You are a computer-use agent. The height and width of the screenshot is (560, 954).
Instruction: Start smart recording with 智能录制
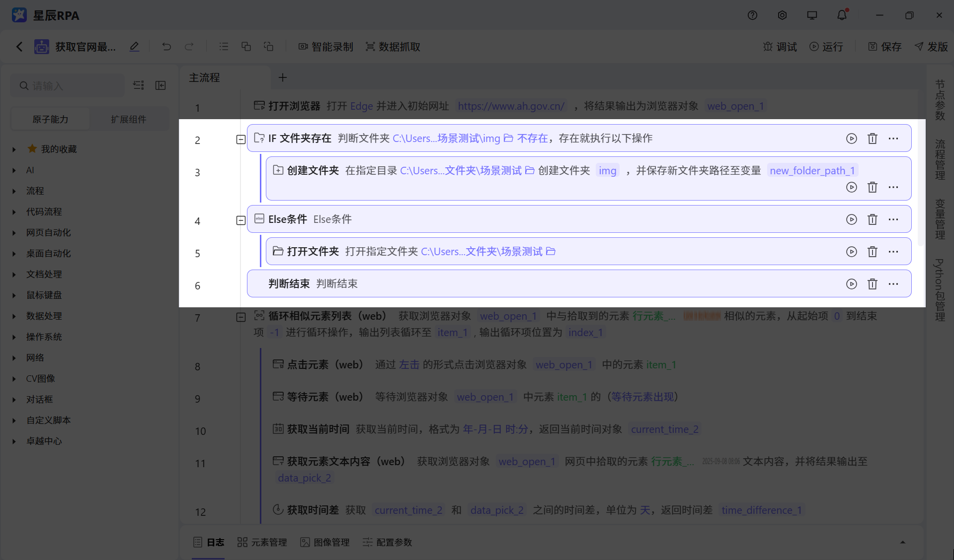(325, 46)
